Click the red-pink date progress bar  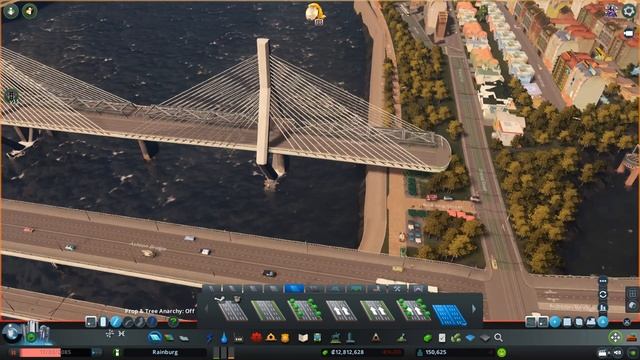40,352
